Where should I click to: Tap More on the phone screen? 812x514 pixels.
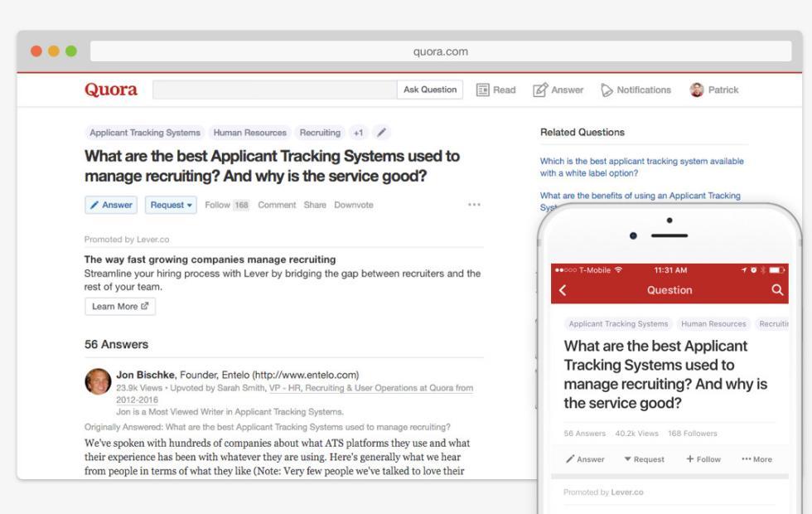pos(756,459)
